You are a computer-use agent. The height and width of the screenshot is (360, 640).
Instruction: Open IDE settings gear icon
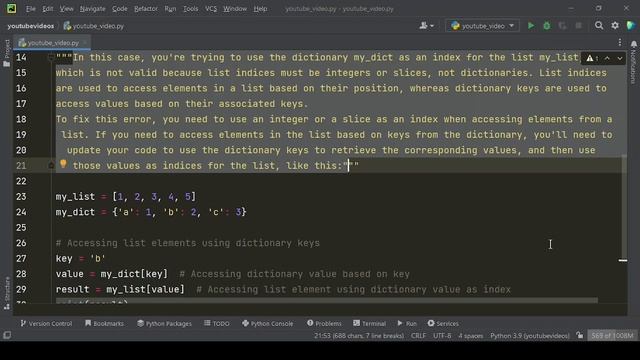click(615, 26)
